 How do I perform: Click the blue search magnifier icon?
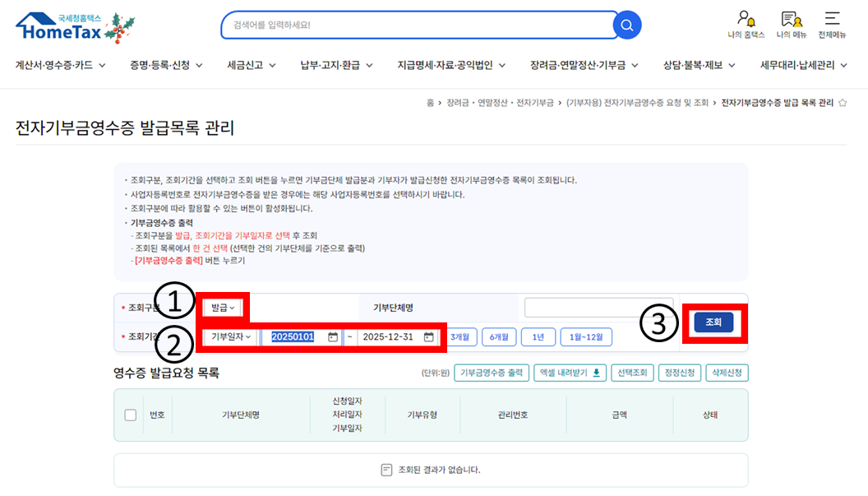tap(627, 25)
